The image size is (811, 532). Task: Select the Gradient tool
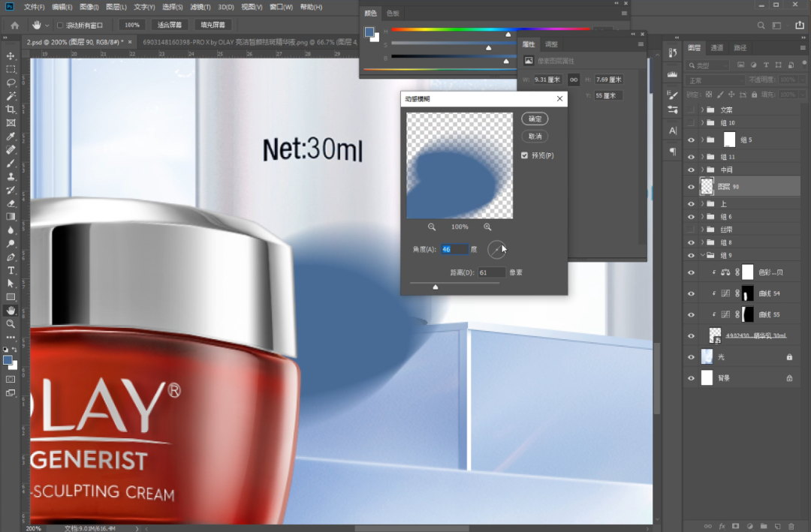pos(11,217)
